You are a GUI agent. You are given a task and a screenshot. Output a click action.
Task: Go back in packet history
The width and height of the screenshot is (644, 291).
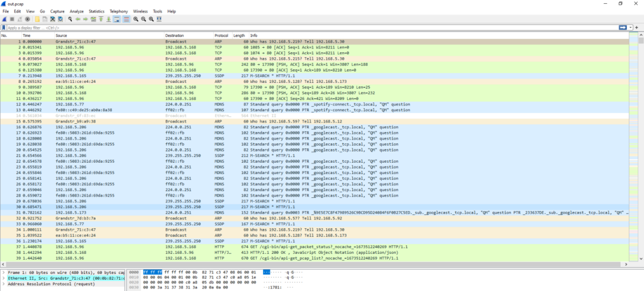click(x=77, y=19)
